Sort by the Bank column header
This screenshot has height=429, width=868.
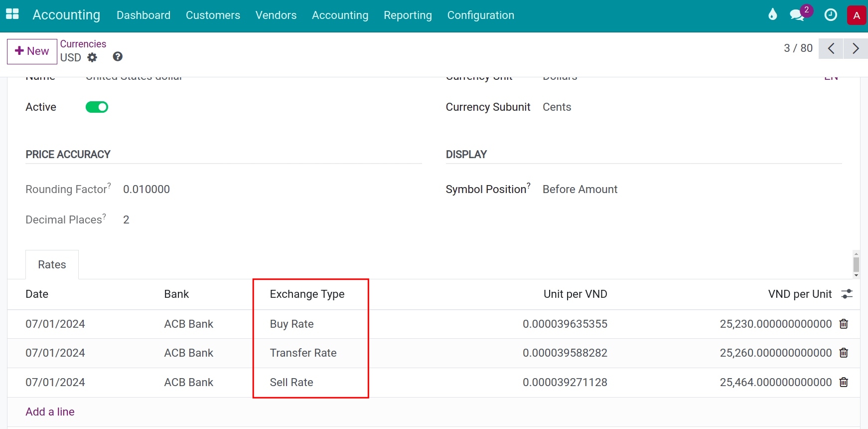176,294
